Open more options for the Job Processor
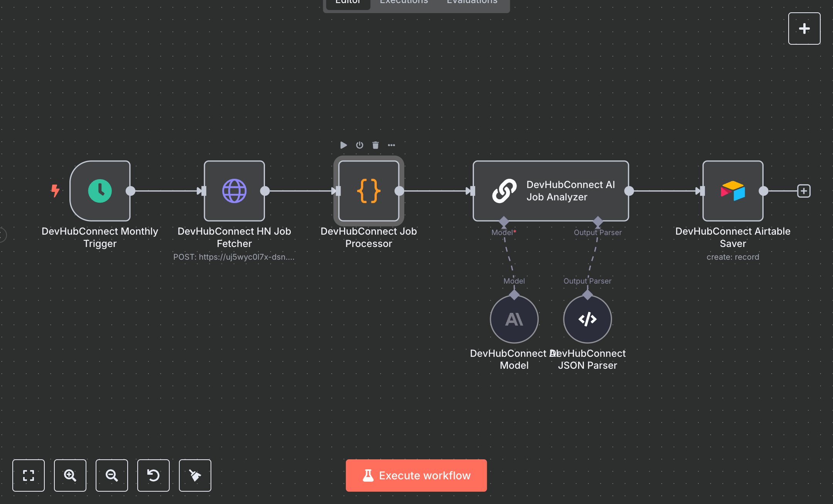Image resolution: width=833 pixels, height=504 pixels. [392, 145]
